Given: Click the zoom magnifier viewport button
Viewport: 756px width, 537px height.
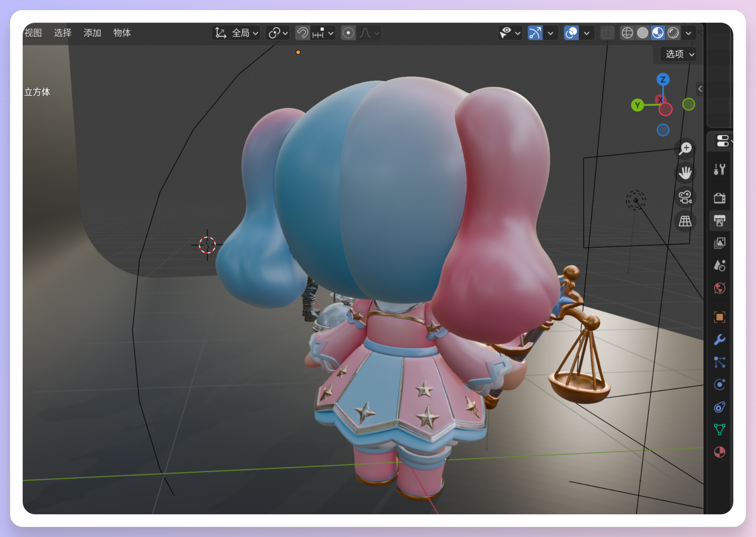Looking at the screenshot, I should coord(685,148).
